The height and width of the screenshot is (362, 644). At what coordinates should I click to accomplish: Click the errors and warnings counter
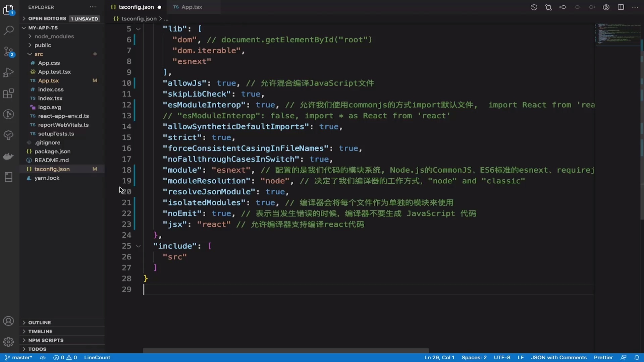(x=65, y=358)
